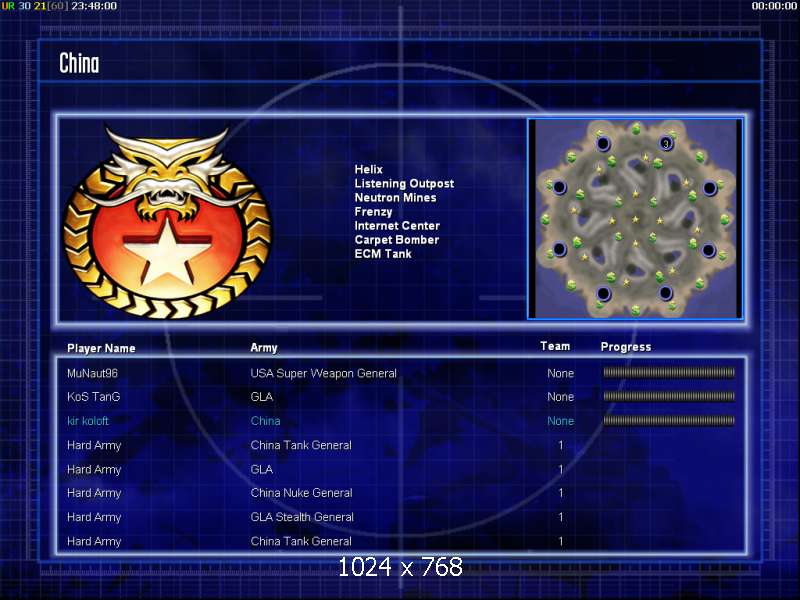The height and width of the screenshot is (600, 800).
Task: Click the Internet Center text
Action: pos(397,226)
